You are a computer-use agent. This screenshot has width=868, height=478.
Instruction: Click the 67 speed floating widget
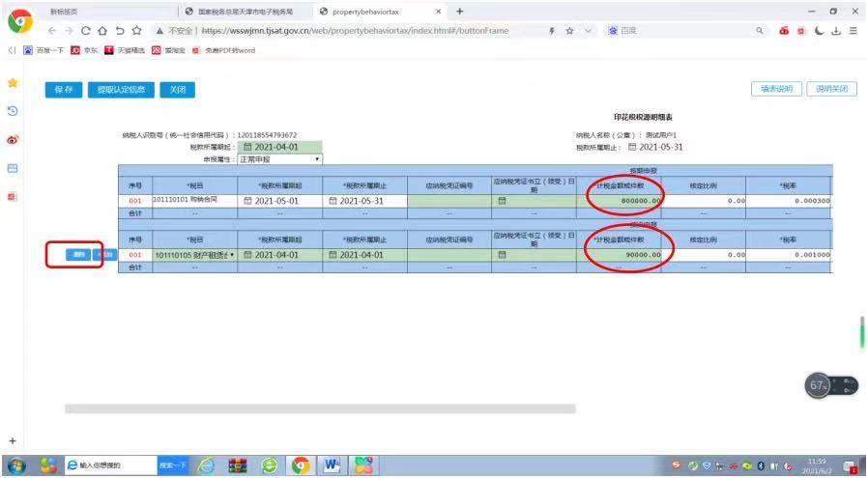click(x=818, y=385)
